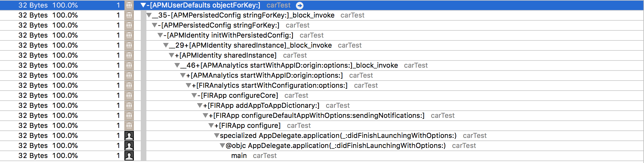The image size is (644, 163).
Task: Click the library icon in the +[APMIdentity sharedInstance] row
Action: point(129,55)
